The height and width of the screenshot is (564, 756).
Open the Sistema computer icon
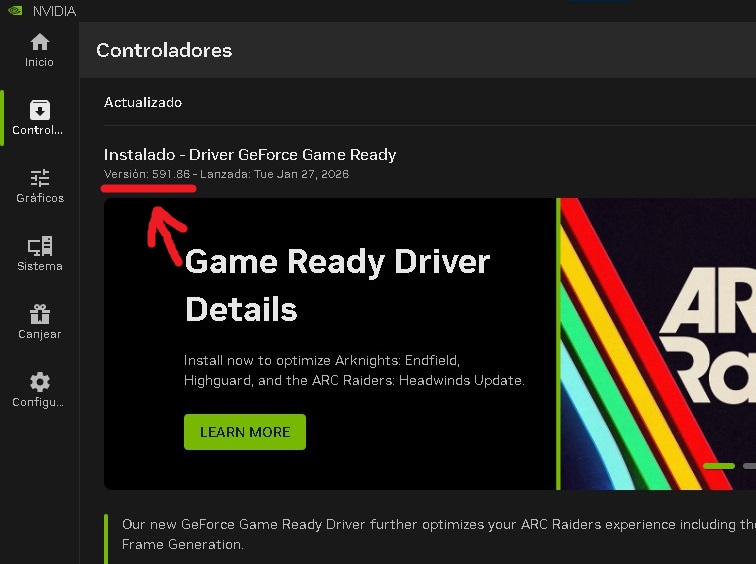40,246
